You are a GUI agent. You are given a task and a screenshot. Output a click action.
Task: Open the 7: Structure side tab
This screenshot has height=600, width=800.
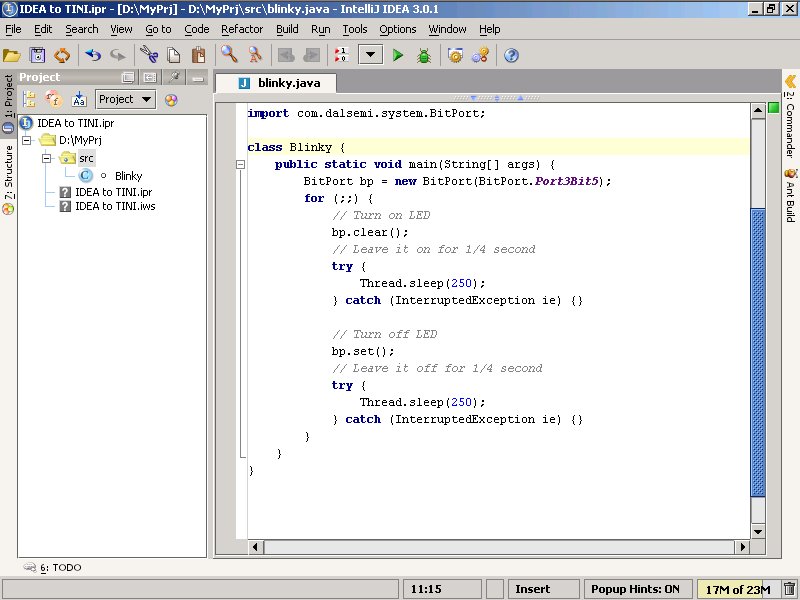(x=8, y=179)
